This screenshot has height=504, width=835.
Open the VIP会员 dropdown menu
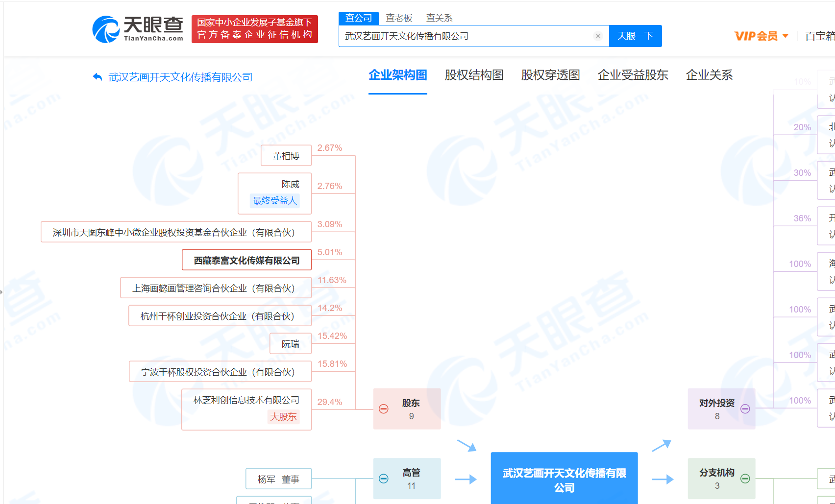tap(761, 36)
